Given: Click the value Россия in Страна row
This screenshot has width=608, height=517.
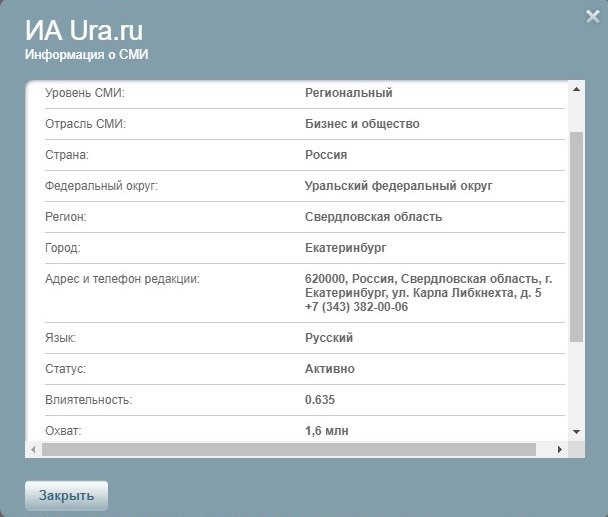Looking at the screenshot, I should (326, 155).
